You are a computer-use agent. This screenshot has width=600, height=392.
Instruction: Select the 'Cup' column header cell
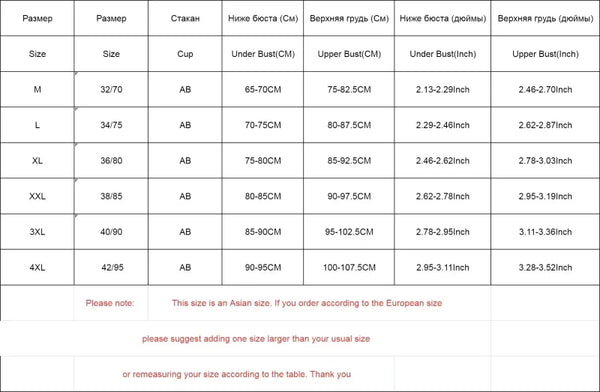(x=185, y=54)
